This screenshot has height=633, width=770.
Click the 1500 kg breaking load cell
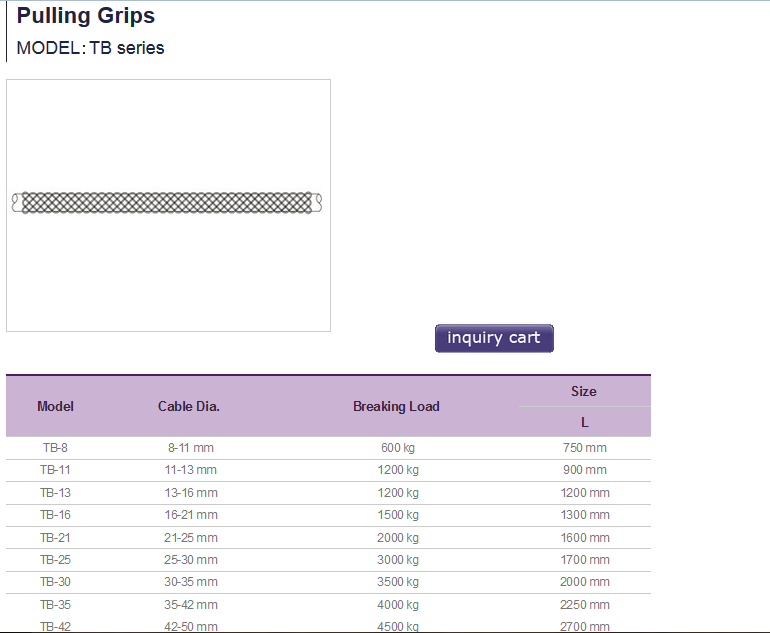(x=398, y=515)
